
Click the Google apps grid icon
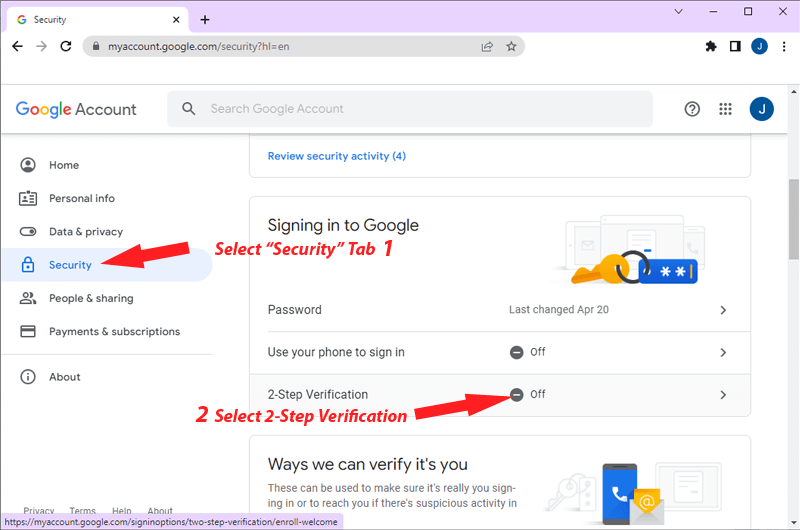pyautogui.click(x=726, y=109)
